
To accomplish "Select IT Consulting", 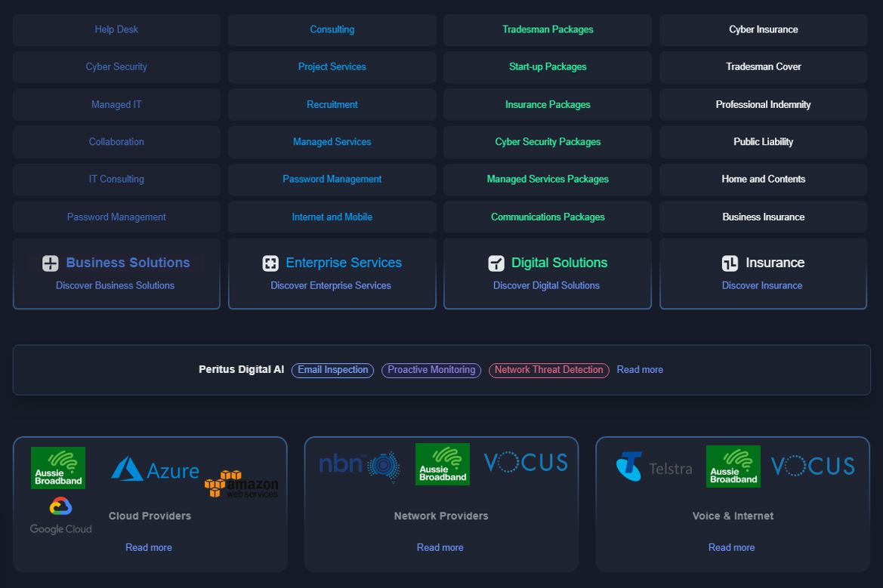I will [116, 179].
